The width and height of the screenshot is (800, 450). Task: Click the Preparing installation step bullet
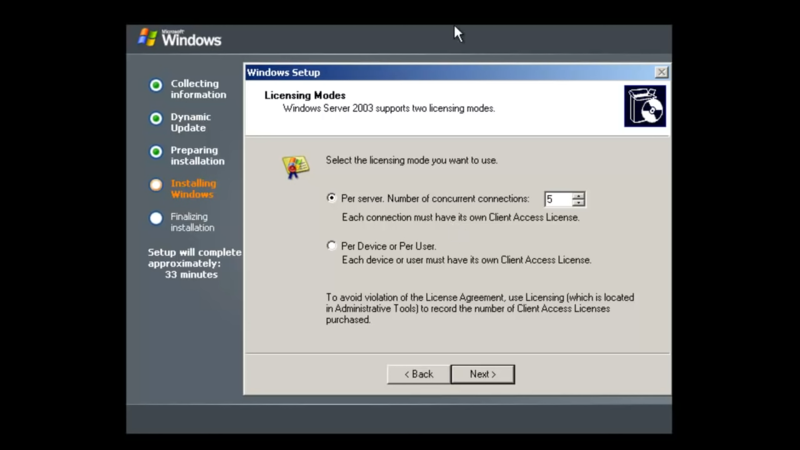156,152
